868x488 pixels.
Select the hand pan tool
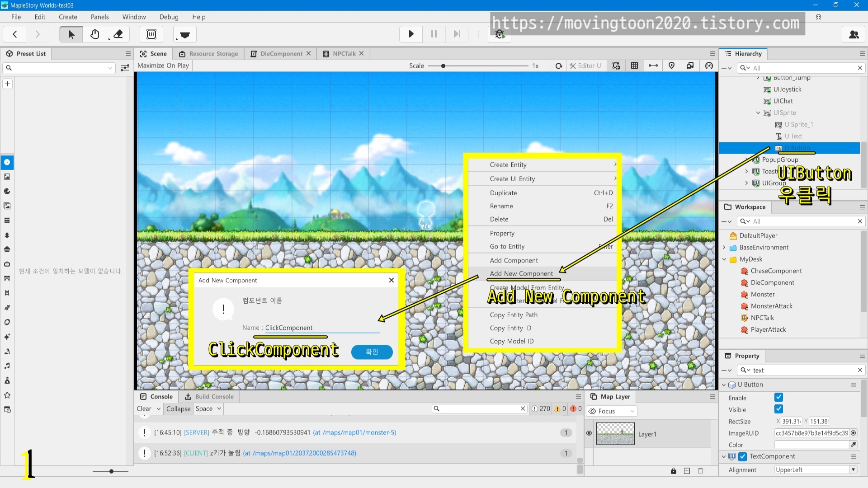pos(95,34)
